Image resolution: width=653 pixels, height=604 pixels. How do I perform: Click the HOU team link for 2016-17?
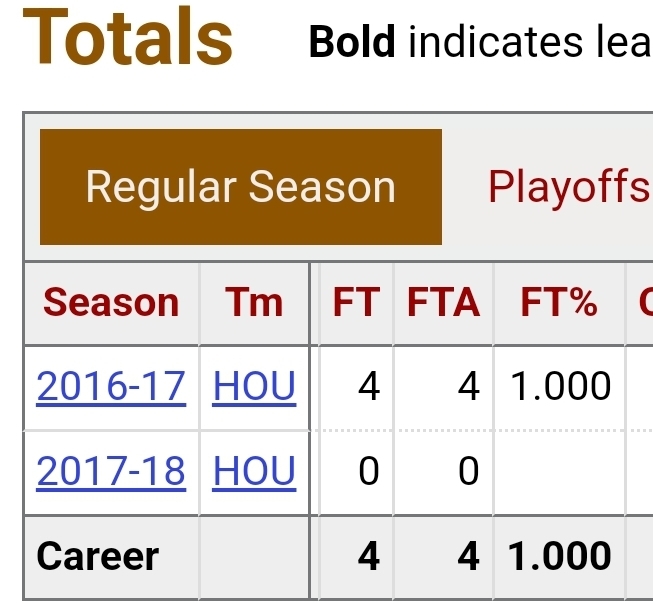click(254, 387)
